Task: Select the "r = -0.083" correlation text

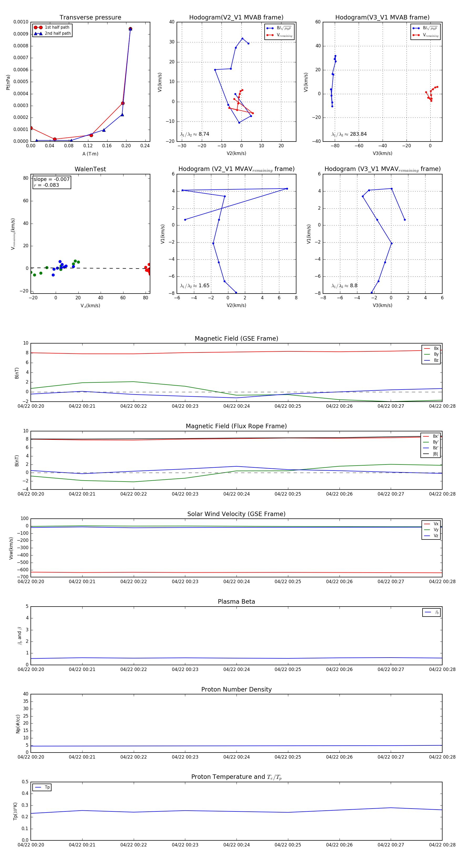Action: (x=47, y=185)
